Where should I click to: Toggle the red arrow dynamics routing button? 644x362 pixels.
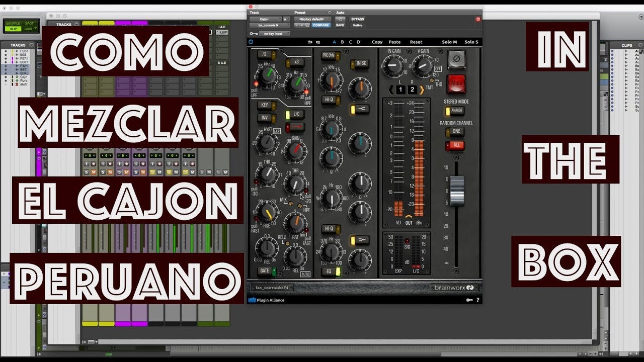tap(296, 126)
